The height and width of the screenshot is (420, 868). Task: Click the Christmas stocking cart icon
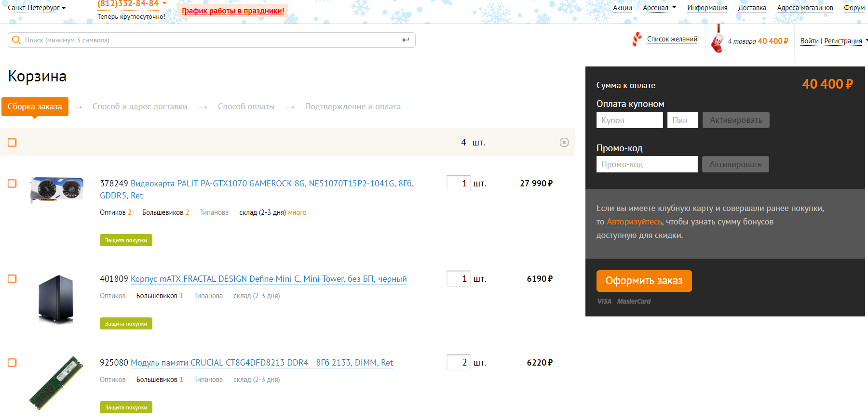click(718, 39)
